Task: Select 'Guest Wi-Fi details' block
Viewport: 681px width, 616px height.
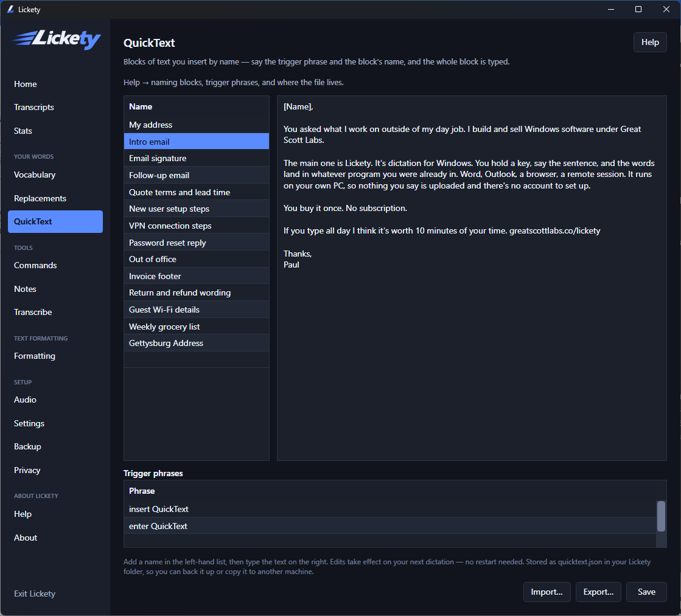Action: click(197, 310)
